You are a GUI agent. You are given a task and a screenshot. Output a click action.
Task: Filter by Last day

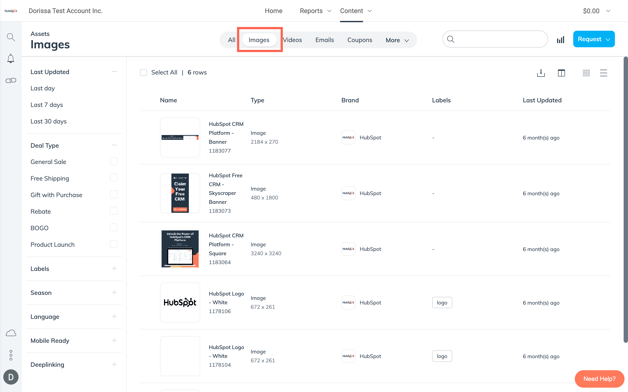[43, 88]
